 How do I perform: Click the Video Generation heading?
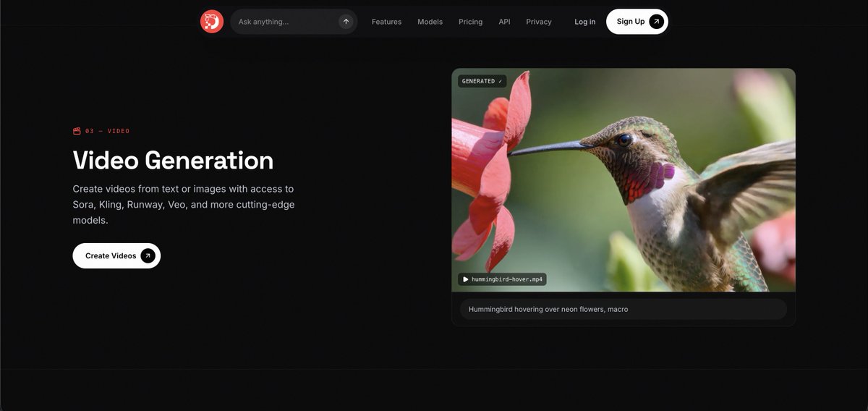(x=173, y=160)
